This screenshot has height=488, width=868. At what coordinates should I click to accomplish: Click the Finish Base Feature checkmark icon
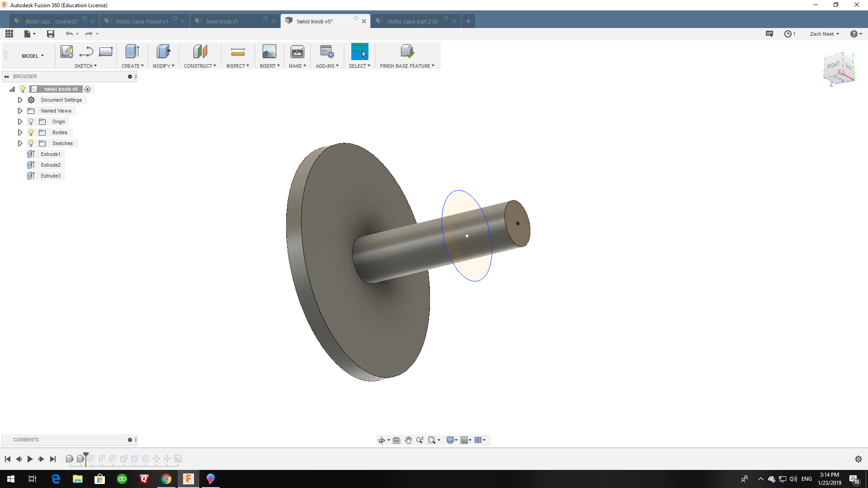click(x=407, y=52)
